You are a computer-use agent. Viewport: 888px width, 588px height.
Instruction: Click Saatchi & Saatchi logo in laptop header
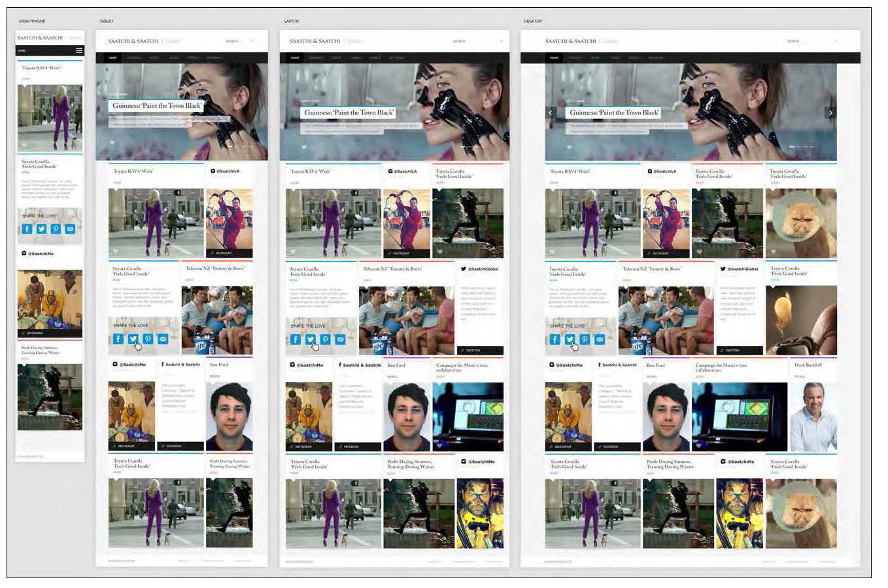click(315, 41)
